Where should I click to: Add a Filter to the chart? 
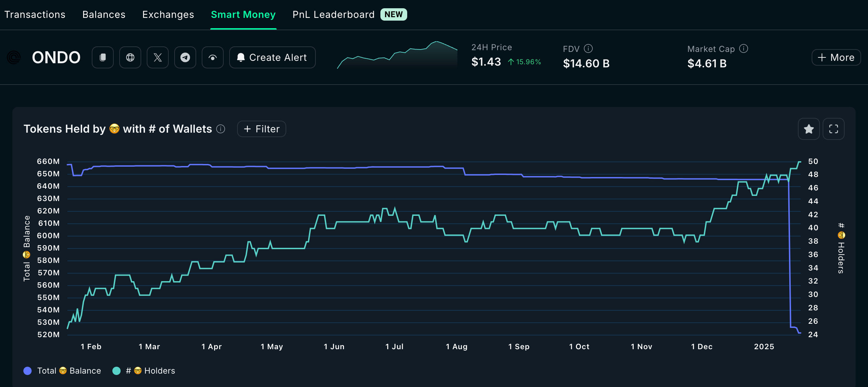pos(261,129)
